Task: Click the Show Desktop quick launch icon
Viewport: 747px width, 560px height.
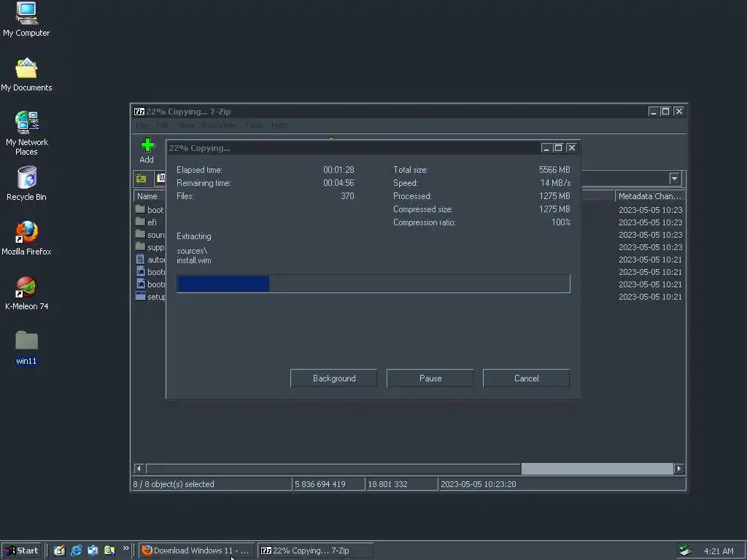Action: click(x=59, y=551)
